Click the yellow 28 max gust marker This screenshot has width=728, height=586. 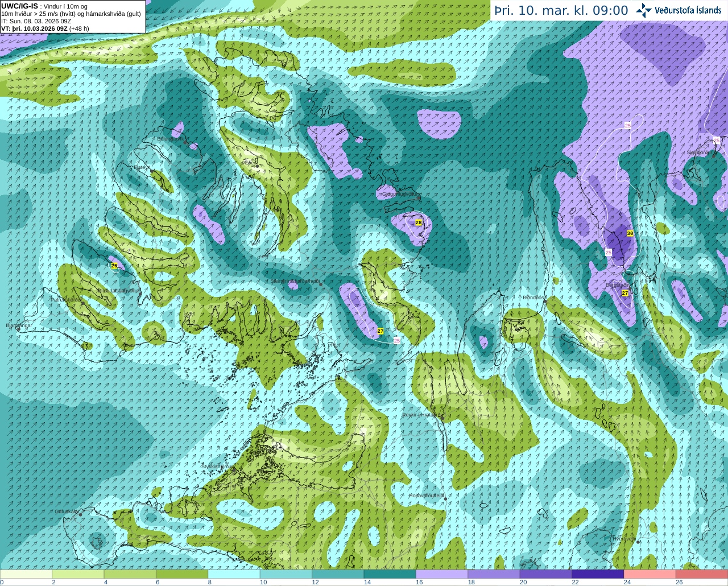[419, 222]
